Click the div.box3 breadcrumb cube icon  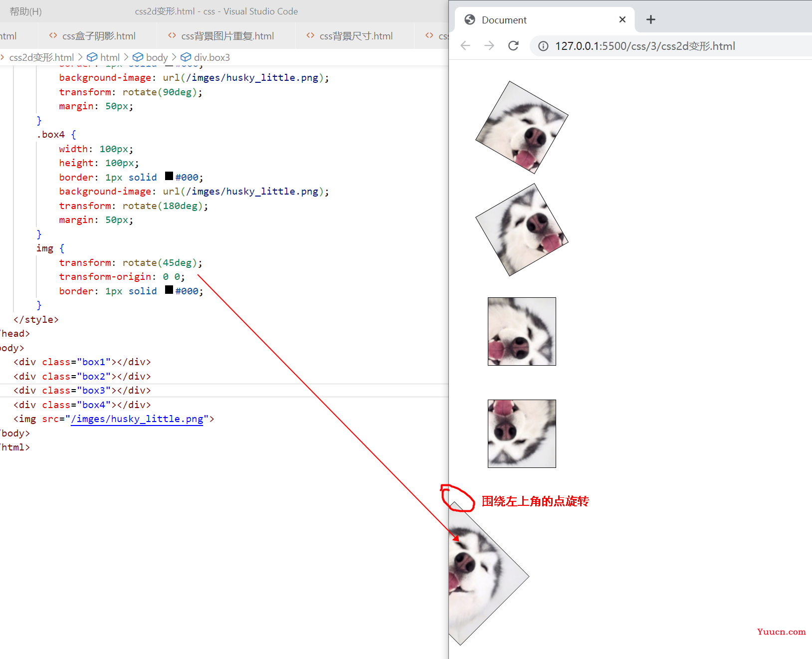(186, 57)
